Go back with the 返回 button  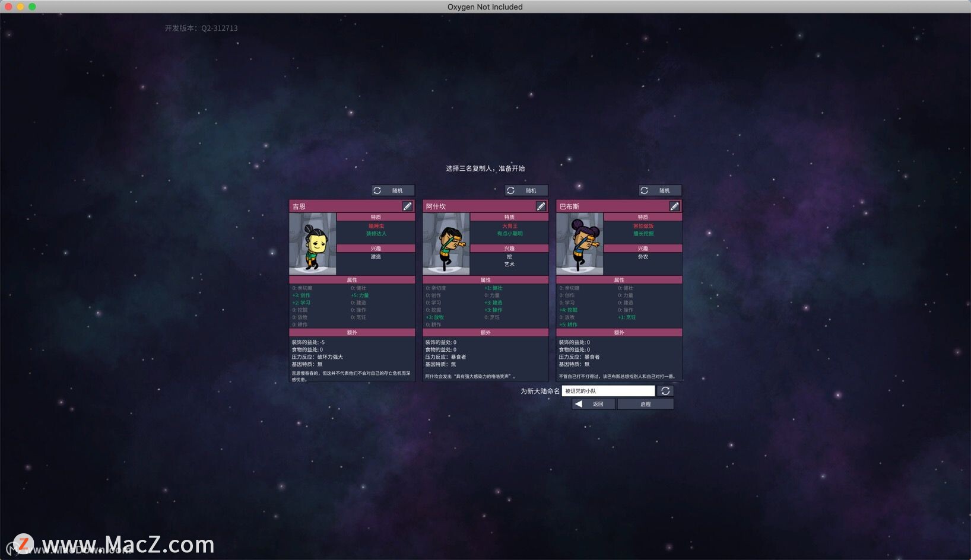coord(594,404)
